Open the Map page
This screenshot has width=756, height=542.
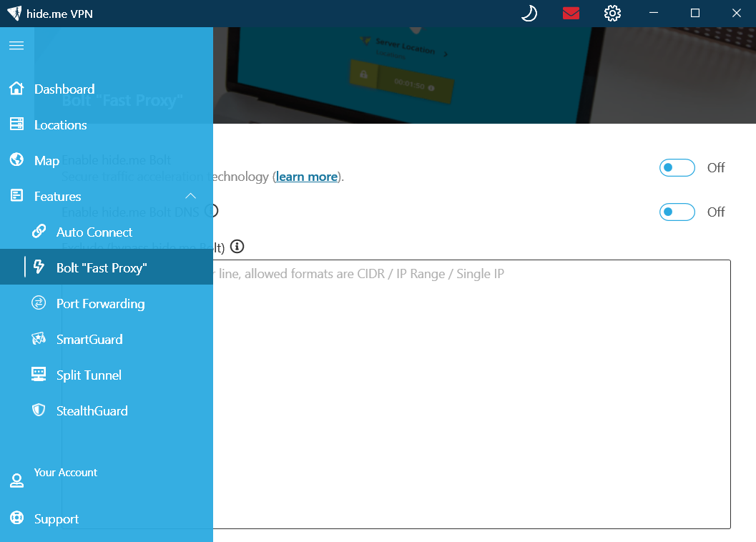(107, 161)
